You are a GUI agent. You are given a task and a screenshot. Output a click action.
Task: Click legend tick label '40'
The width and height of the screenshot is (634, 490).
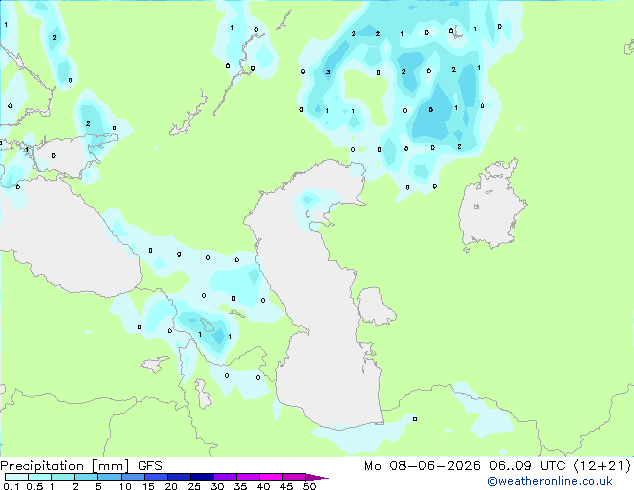263,486
